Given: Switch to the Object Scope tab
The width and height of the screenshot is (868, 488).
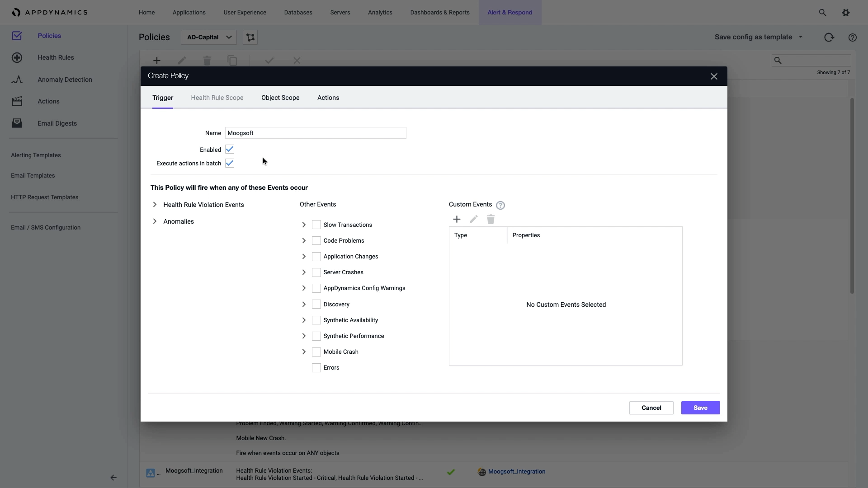Looking at the screenshot, I should (280, 98).
